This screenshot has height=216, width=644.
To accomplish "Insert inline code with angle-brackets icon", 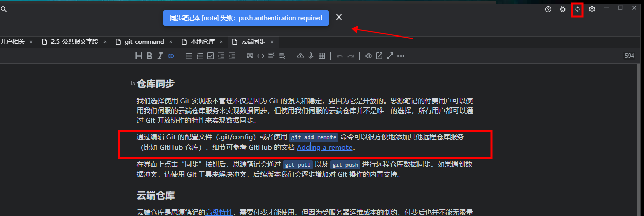I will pos(260,56).
